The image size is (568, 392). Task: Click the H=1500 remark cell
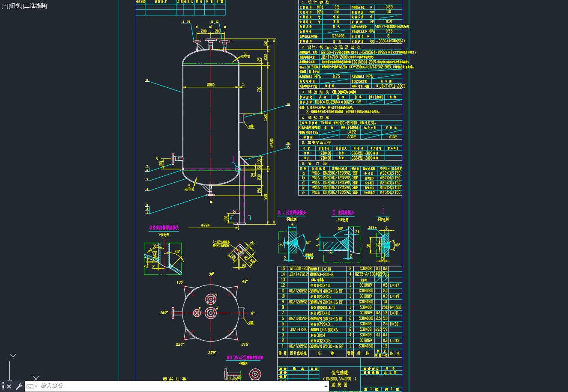click(x=395, y=308)
